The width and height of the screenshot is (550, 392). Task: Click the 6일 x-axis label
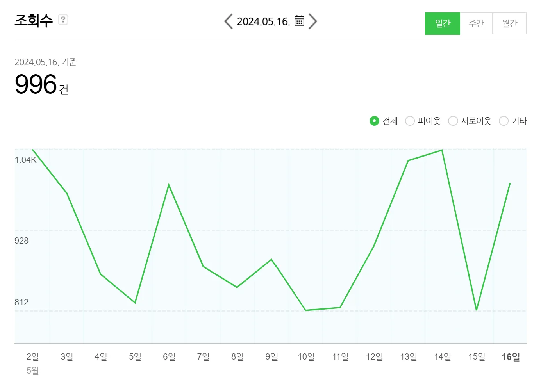pos(169,356)
